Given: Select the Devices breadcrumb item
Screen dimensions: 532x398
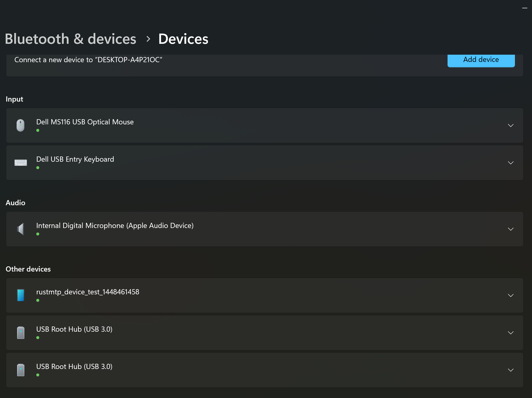Looking at the screenshot, I should [x=183, y=39].
